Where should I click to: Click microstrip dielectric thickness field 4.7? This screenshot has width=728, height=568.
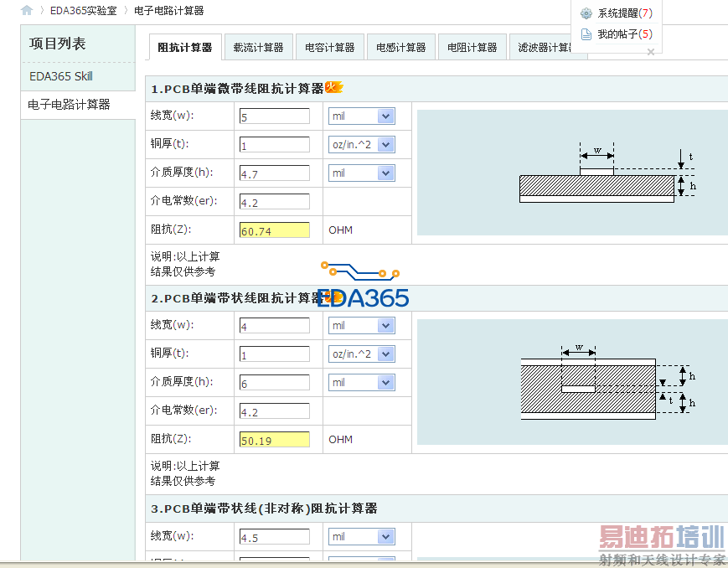pyautogui.click(x=275, y=173)
